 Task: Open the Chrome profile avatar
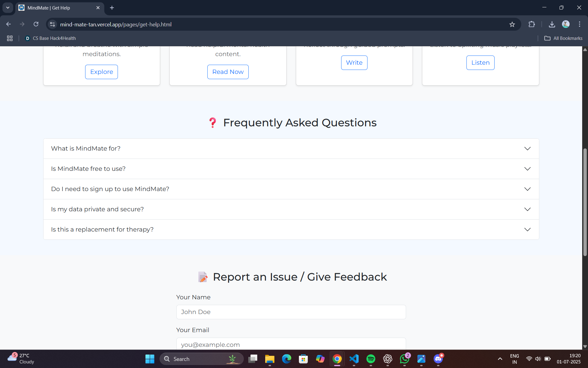click(566, 24)
